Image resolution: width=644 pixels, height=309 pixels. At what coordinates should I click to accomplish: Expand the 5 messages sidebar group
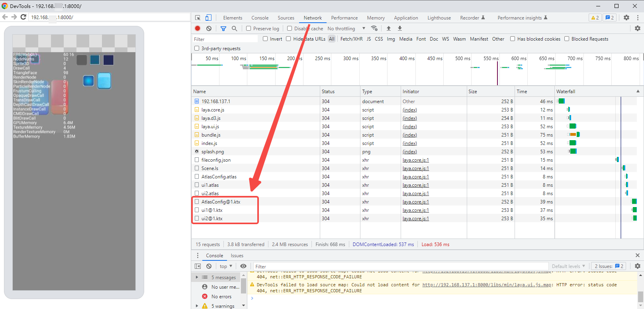click(197, 277)
